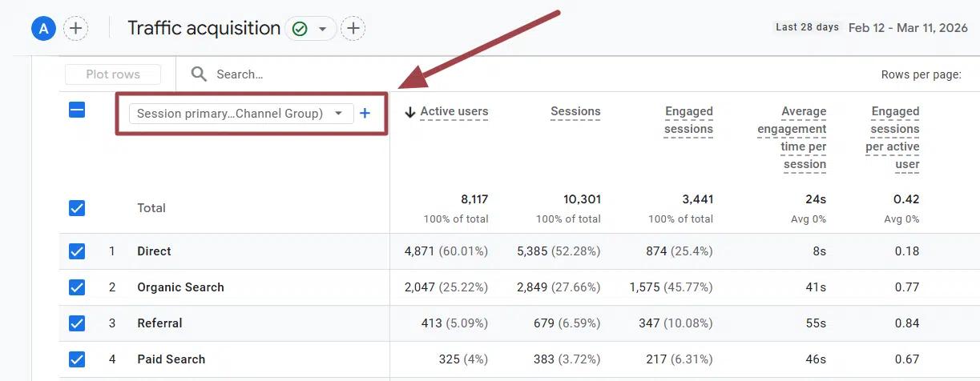Toggle the select-all rows header checkbox
Screen dimensions: 980x381
[77, 111]
